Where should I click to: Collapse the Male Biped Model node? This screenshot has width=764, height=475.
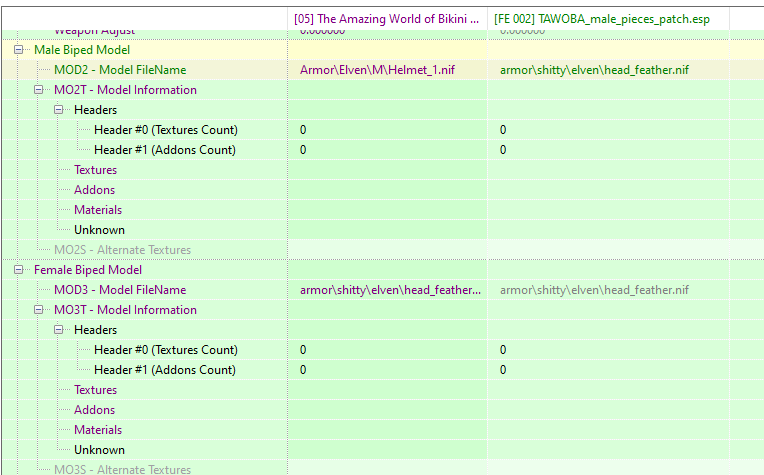coord(19,50)
